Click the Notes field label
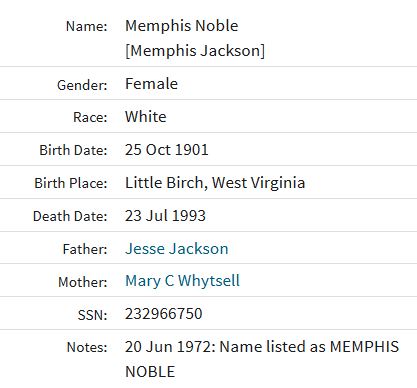 [x=87, y=347]
